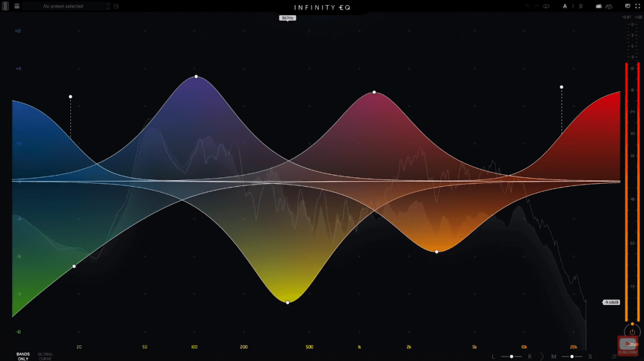The width and height of the screenshot is (644, 361).
Task: Click the 500 frequency axis label
Action: [x=309, y=347]
